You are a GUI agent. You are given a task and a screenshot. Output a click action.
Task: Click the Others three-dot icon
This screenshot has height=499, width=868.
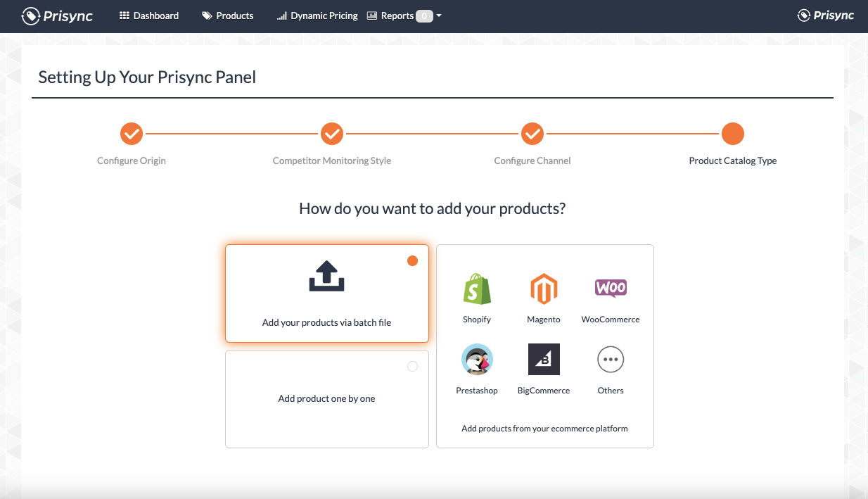click(610, 360)
